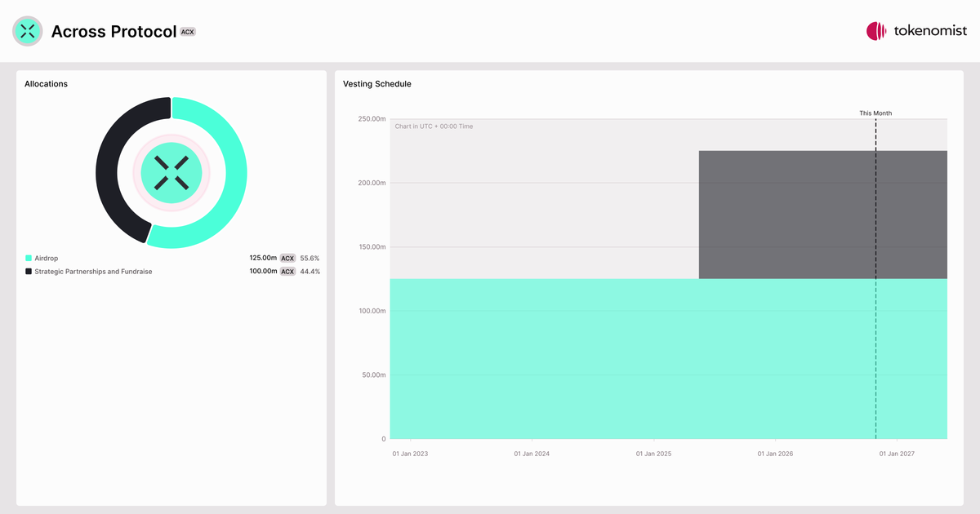Click the 55.6% allocation percentage
980x514 pixels.
tap(310, 258)
